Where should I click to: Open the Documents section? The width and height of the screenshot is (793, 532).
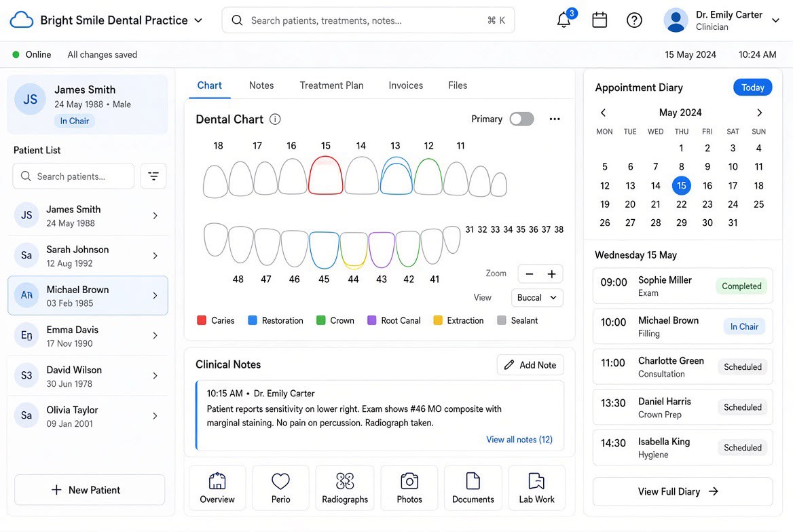click(x=473, y=488)
